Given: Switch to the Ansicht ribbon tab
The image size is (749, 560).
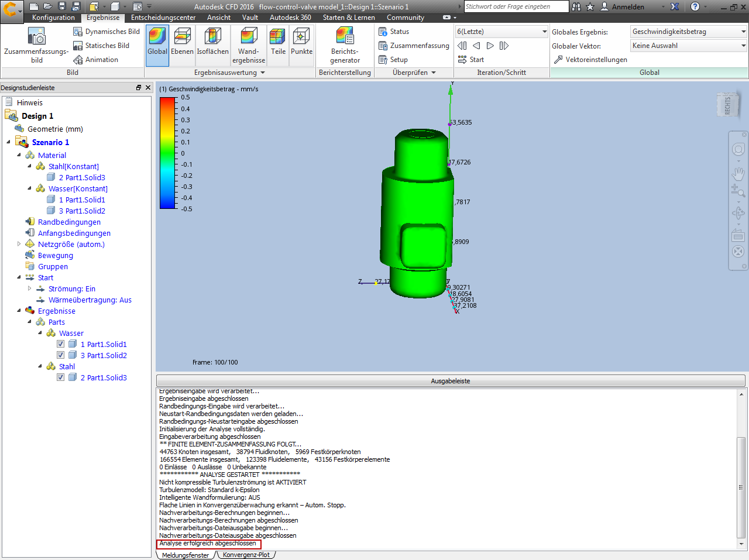Looking at the screenshot, I should coord(219,18).
